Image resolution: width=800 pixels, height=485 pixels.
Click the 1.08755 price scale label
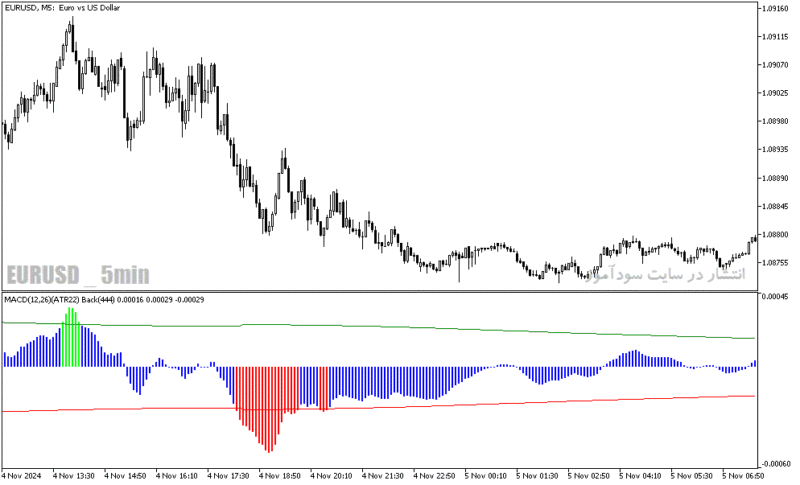click(774, 263)
